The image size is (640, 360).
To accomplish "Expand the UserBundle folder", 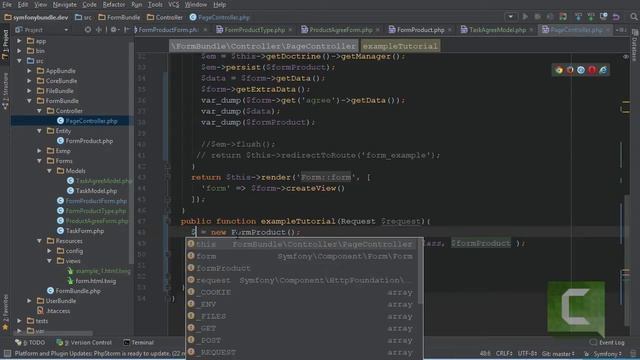I will [29, 301].
